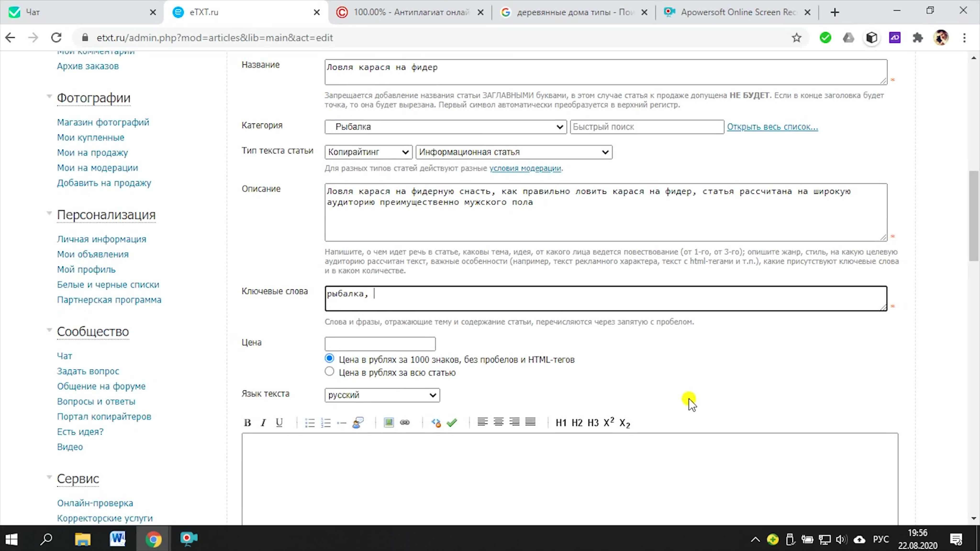Collapse the Фотографии sidebar section
The height and width of the screenshot is (551, 980).
click(49, 97)
